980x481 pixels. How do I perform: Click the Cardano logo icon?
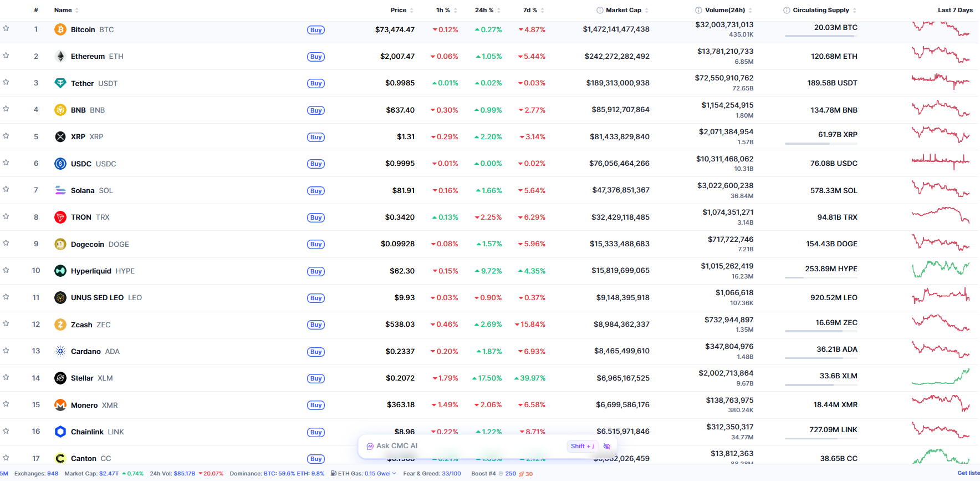coord(60,351)
